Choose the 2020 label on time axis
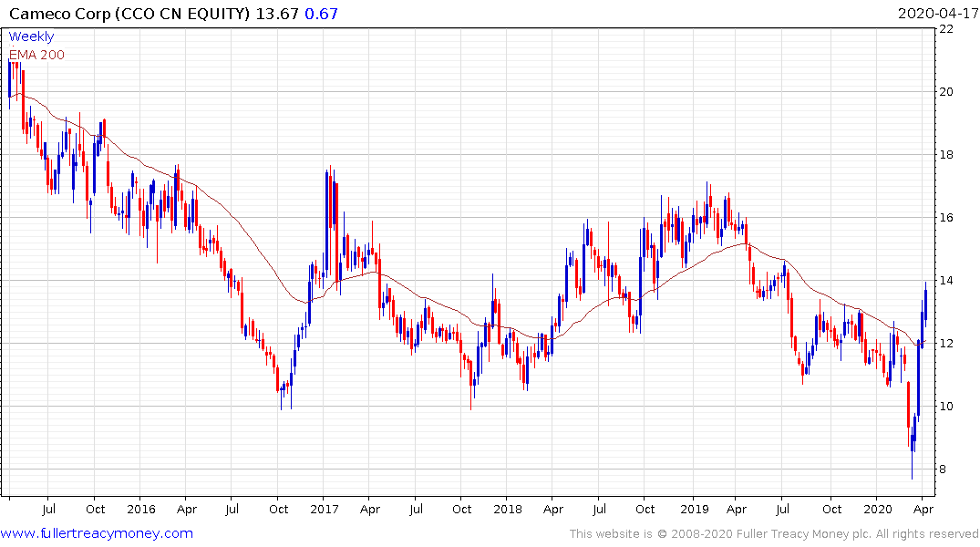The height and width of the screenshot is (547, 980). coord(877,509)
